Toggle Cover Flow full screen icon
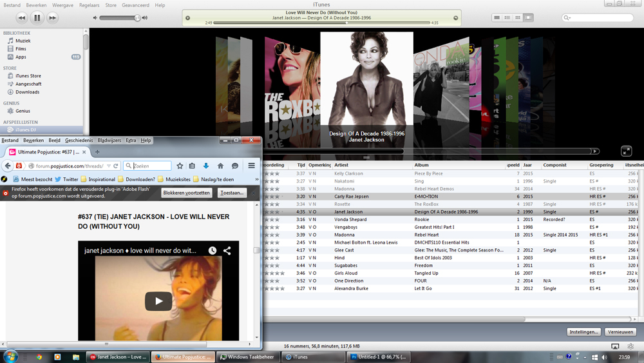This screenshot has width=644, height=363. tap(627, 151)
